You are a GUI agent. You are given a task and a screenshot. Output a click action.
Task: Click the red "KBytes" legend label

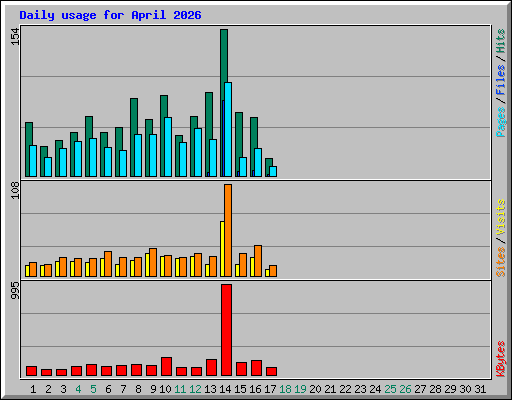coord(501,359)
